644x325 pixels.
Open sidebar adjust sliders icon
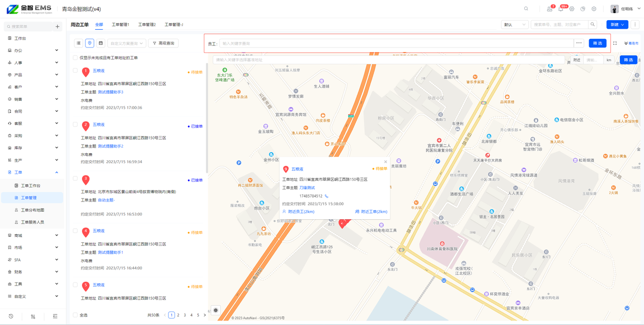pyautogui.click(x=33, y=316)
